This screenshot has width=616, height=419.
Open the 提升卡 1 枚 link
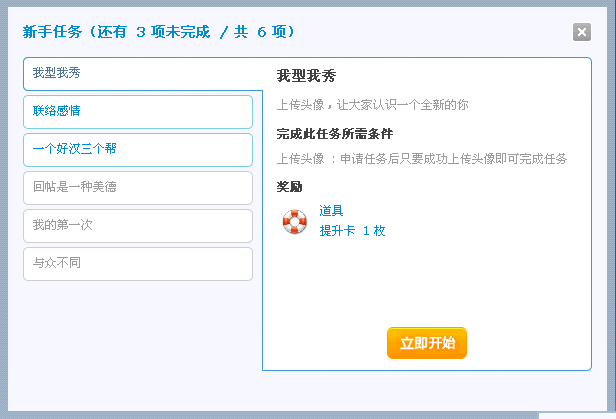[x=352, y=230]
